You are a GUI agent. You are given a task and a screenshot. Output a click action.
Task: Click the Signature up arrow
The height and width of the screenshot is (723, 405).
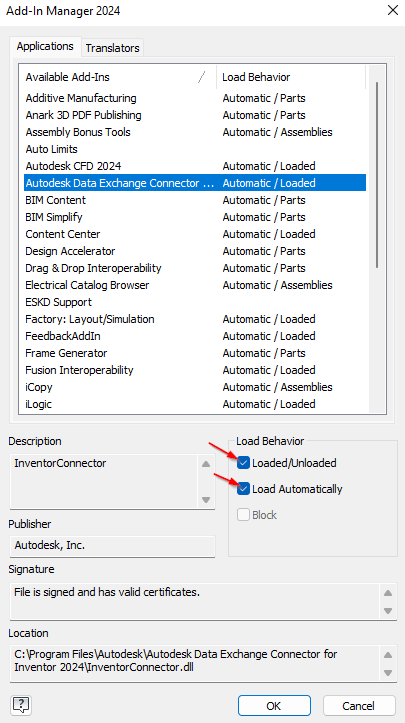point(388,593)
